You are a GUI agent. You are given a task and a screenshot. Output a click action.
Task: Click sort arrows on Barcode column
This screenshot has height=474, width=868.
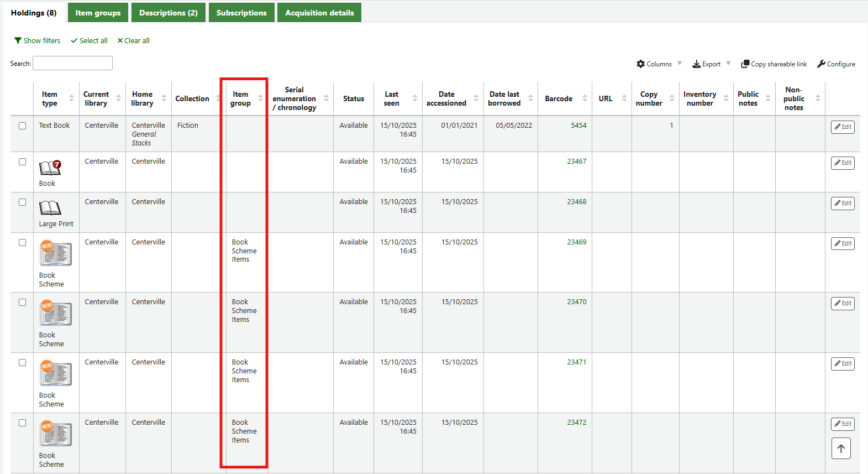pyautogui.click(x=585, y=98)
